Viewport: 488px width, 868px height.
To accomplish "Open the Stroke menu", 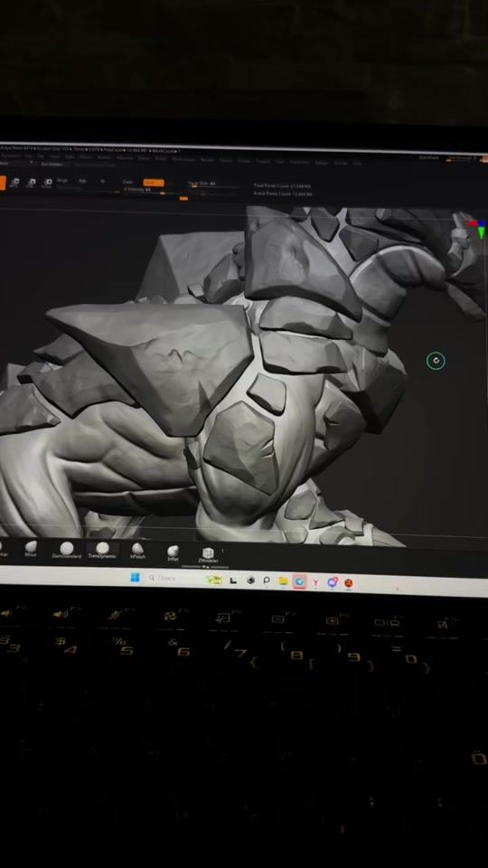I will click(x=244, y=161).
